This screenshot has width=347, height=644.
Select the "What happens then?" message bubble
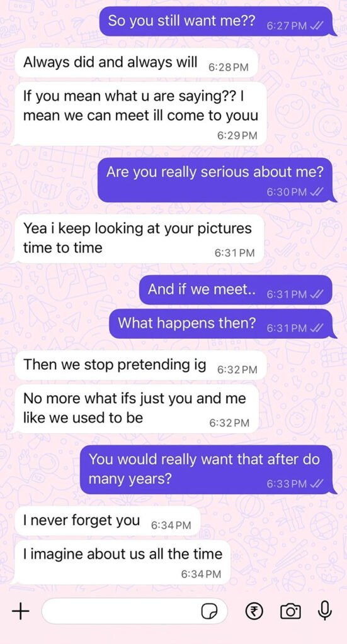tap(223, 324)
